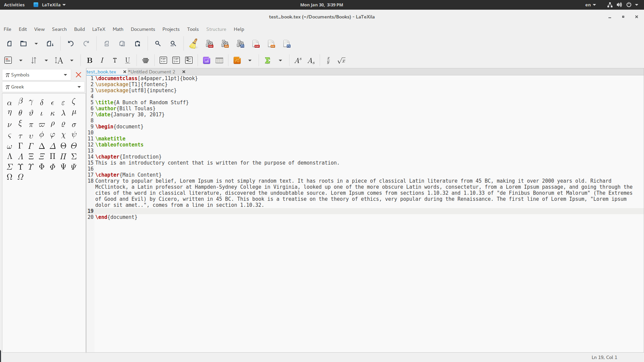Click the Open file folder icon
The width and height of the screenshot is (644, 362).
coord(23,44)
